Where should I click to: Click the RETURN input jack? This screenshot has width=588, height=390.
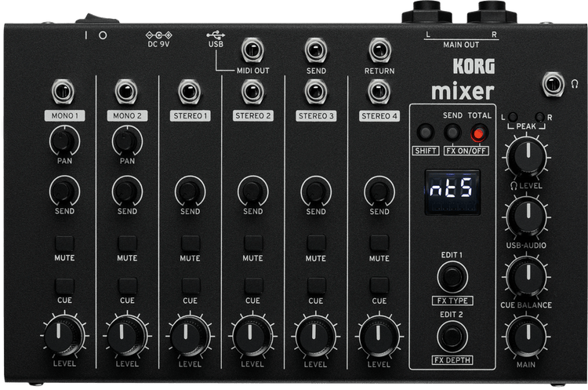(x=379, y=50)
